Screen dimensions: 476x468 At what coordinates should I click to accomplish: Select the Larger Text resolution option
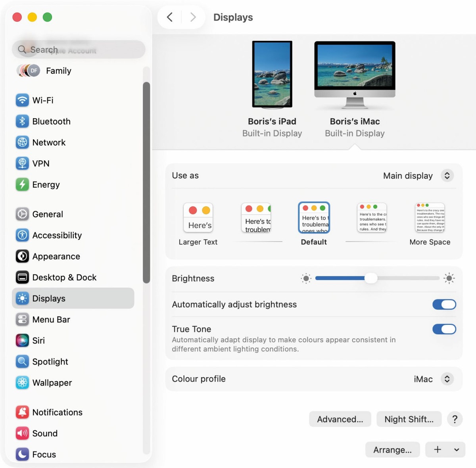tap(198, 224)
